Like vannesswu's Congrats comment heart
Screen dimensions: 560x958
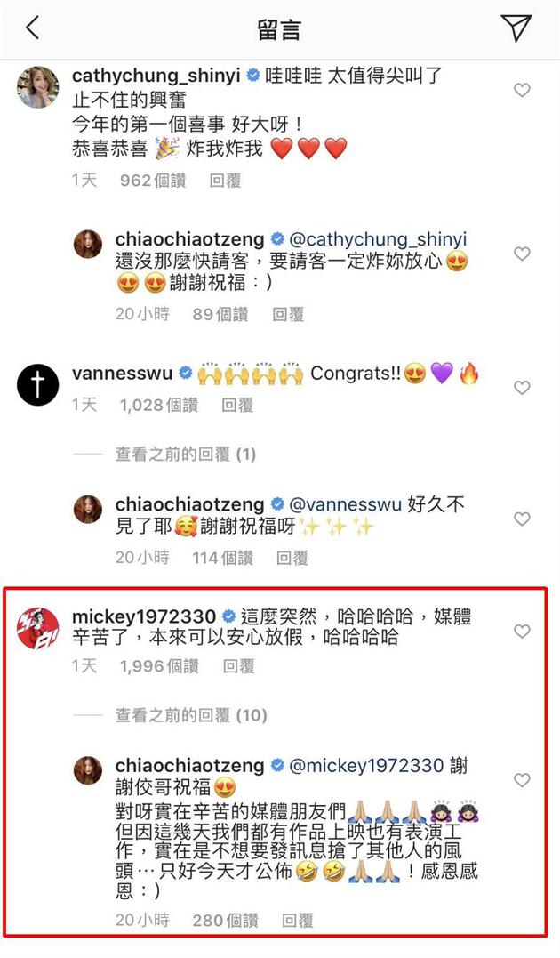pyautogui.click(x=522, y=387)
